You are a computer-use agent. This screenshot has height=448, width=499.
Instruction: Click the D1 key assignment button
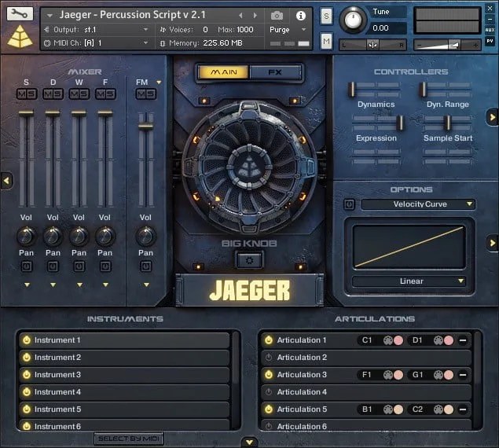pyautogui.click(x=417, y=340)
